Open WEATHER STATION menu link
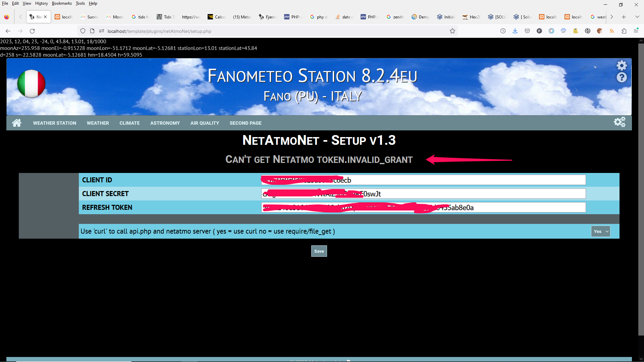Screen dimensions: 644x362 [55, 123]
